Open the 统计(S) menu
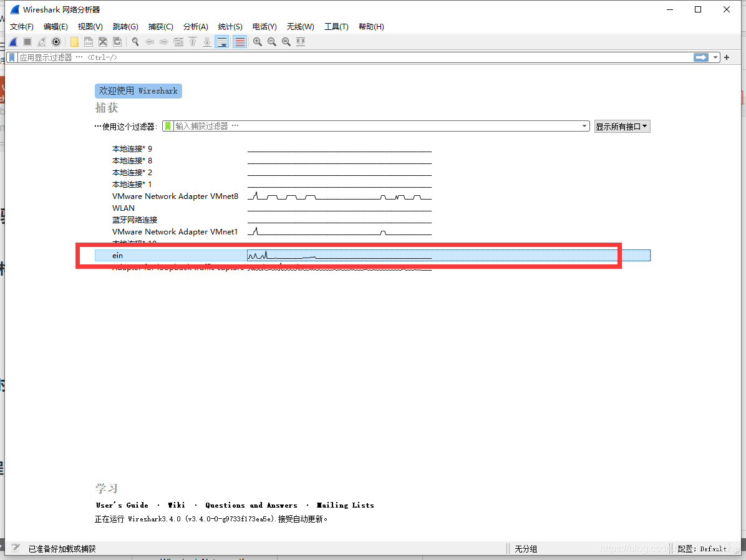Viewport: 746px width, 560px height. tap(230, 27)
